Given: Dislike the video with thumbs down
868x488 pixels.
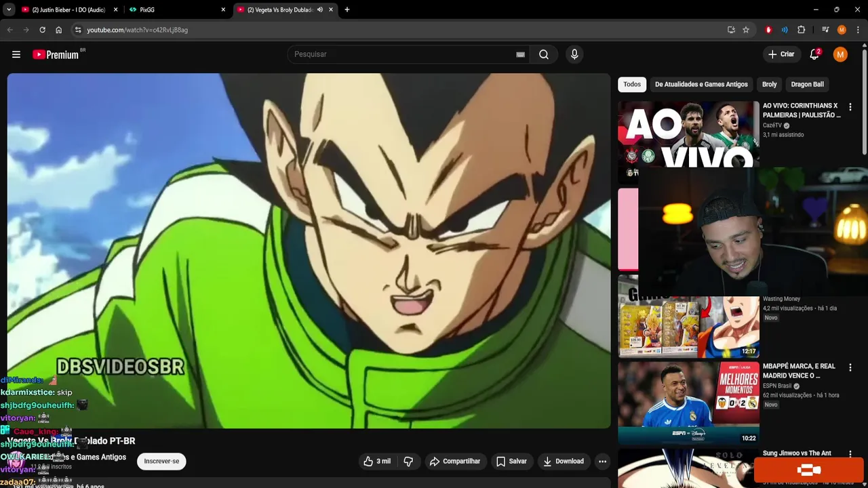Looking at the screenshot, I should (408, 462).
